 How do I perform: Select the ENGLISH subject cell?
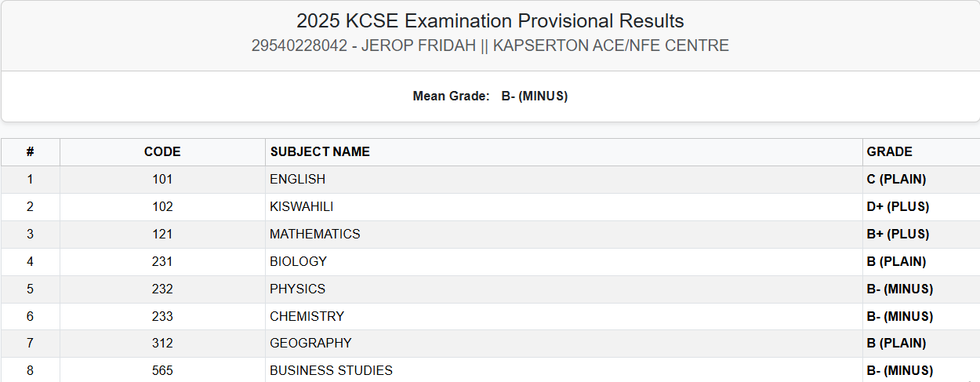pos(297,180)
